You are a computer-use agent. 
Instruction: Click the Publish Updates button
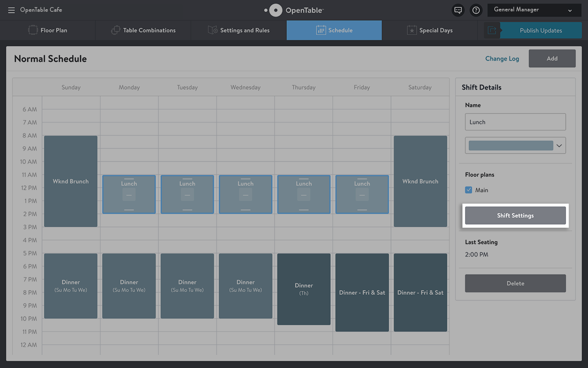coord(541,30)
